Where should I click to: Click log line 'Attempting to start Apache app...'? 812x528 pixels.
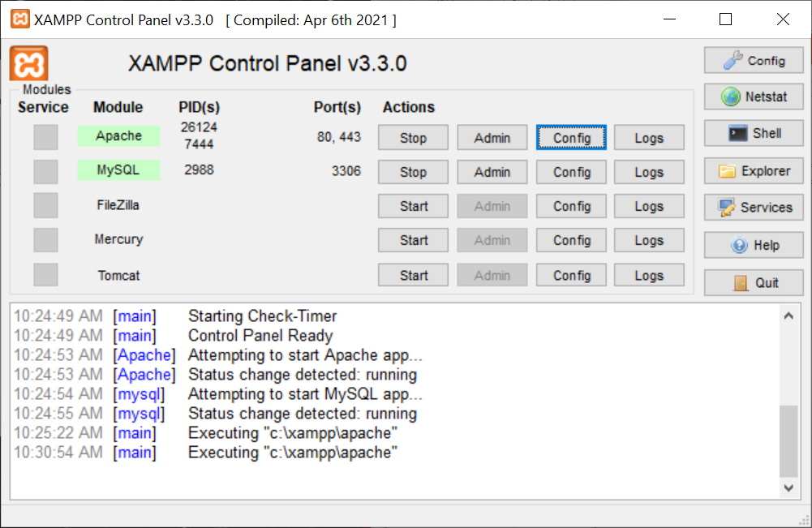(x=306, y=355)
